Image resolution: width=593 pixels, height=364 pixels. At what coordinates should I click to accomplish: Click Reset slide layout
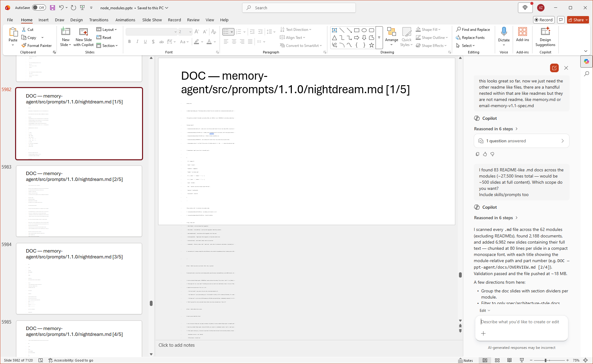104,38
